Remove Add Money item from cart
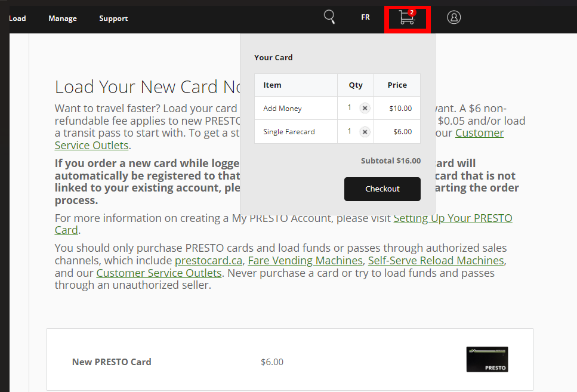 coord(365,108)
